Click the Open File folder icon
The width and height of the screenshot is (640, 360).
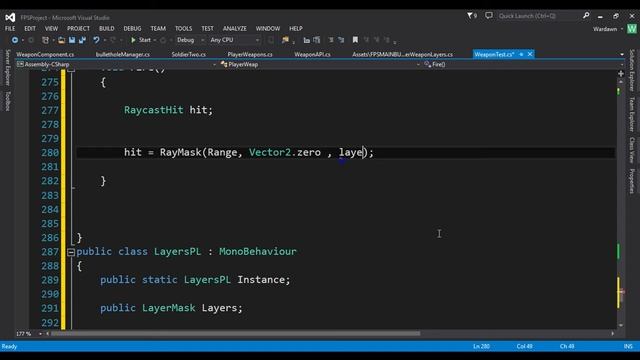61,40
